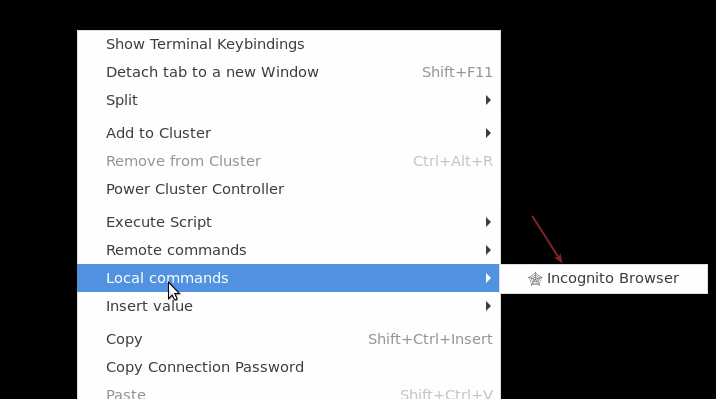Viewport: 716px width, 399px height.
Task: Click the Incognito Browser spider web icon
Action: [x=535, y=278]
